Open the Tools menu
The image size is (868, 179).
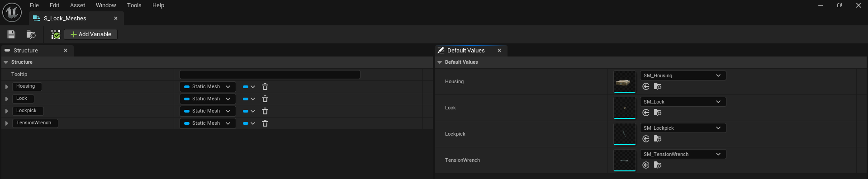pyautogui.click(x=134, y=5)
